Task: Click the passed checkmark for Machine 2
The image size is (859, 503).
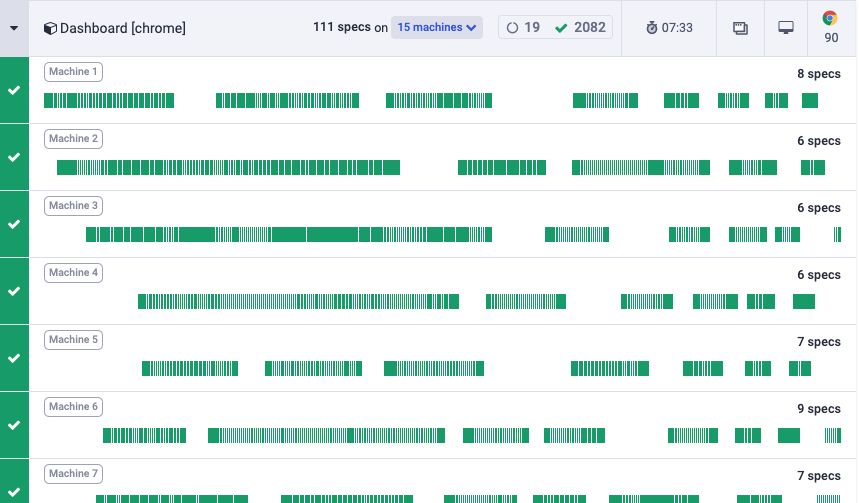Action: 14,157
